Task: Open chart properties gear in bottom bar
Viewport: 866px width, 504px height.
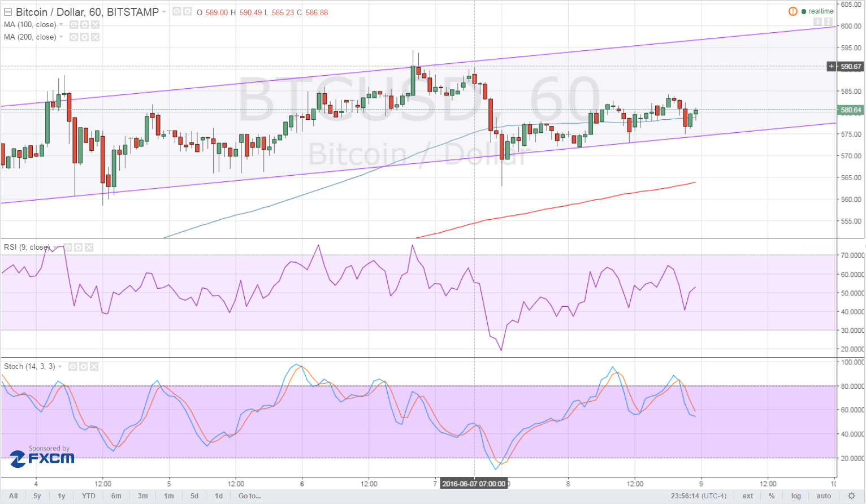Action: [x=852, y=496]
